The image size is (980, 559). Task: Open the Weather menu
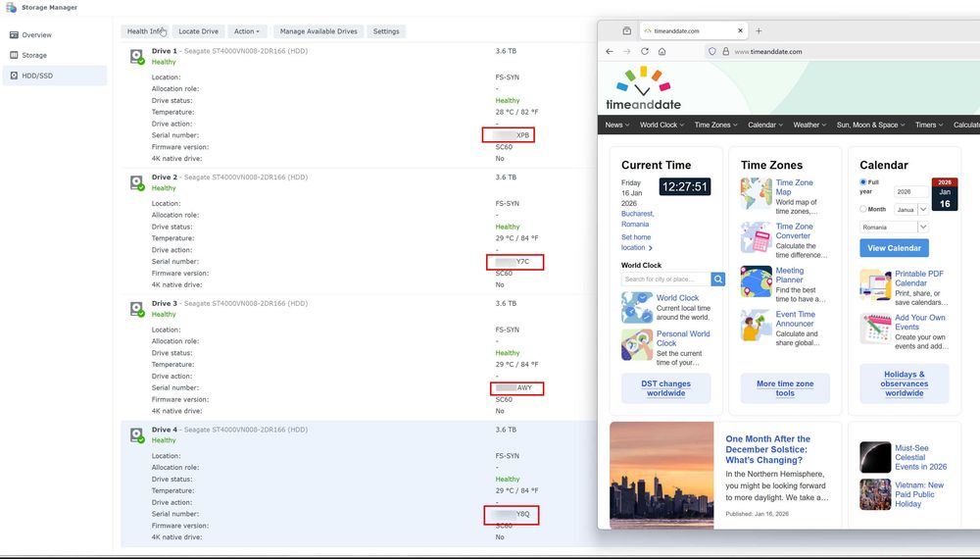(809, 126)
